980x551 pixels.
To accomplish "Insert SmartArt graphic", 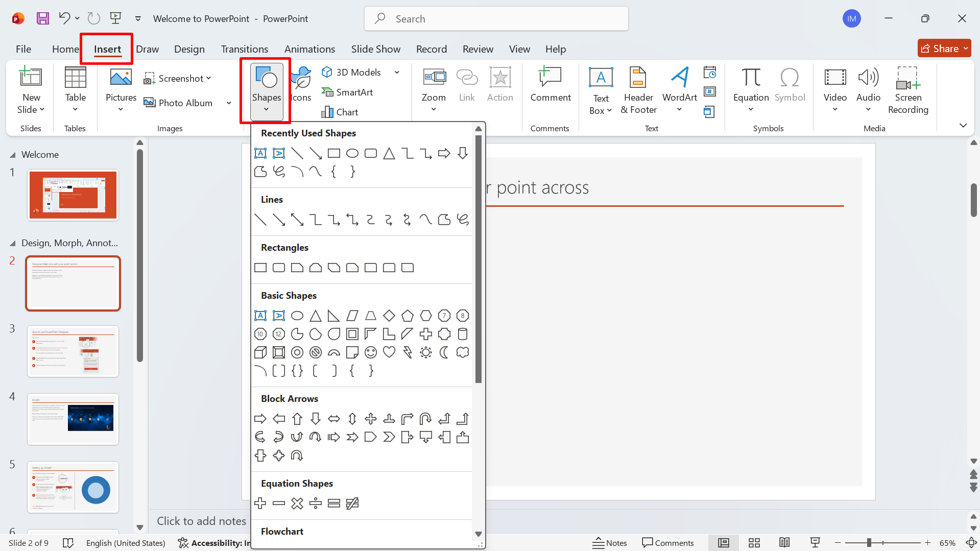I will 347,92.
